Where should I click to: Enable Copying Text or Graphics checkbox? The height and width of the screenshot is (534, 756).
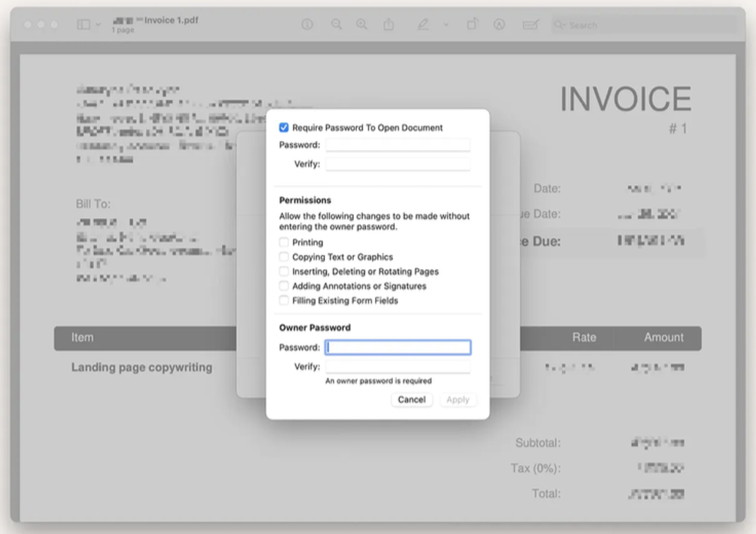(x=284, y=257)
